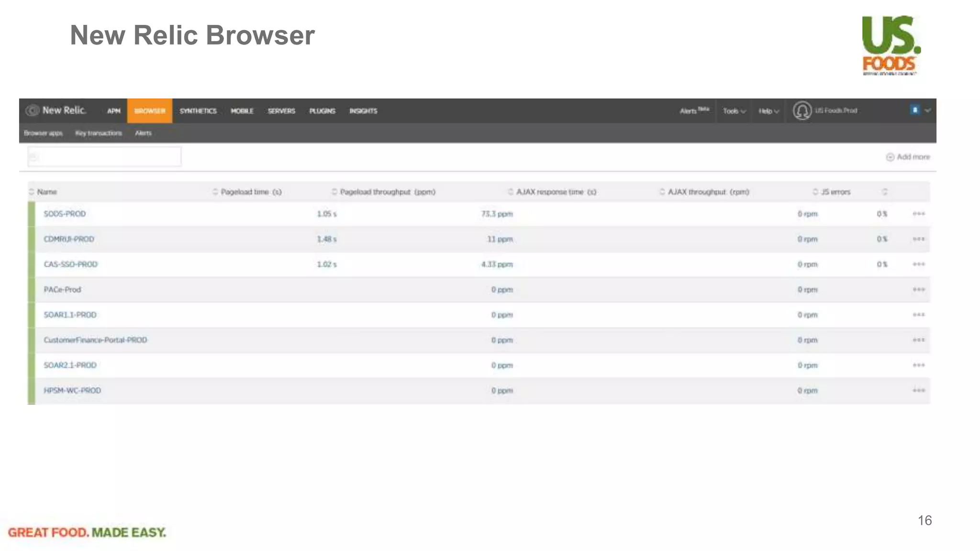Sort by AJAX response time arrows
The image size is (980, 551).
(x=511, y=192)
